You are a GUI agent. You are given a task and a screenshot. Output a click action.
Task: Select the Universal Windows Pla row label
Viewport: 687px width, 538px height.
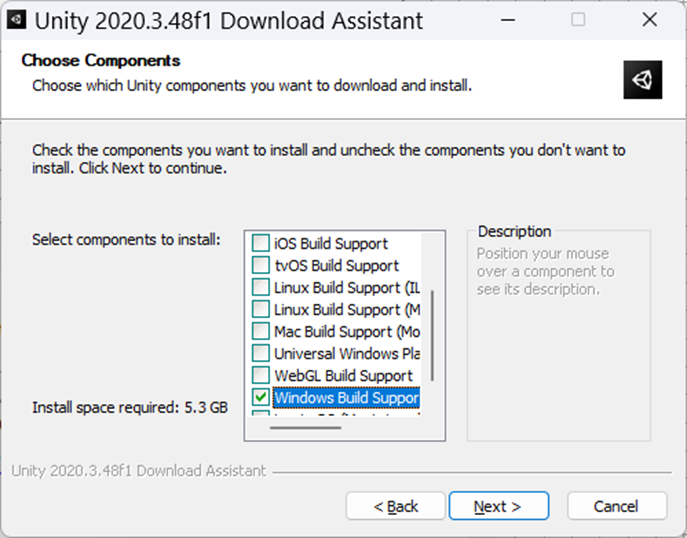tap(347, 354)
